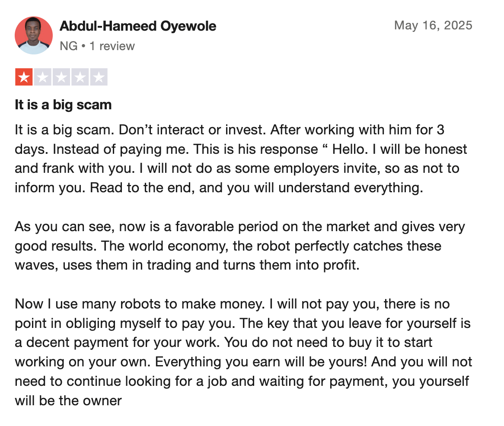The width and height of the screenshot is (504, 426).
Task: Click the phrase 'Everything you earn will be yours!'
Action: point(261,362)
